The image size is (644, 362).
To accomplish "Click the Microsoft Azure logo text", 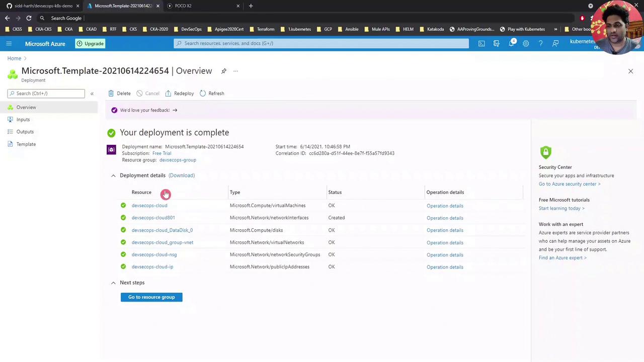I will point(45,44).
